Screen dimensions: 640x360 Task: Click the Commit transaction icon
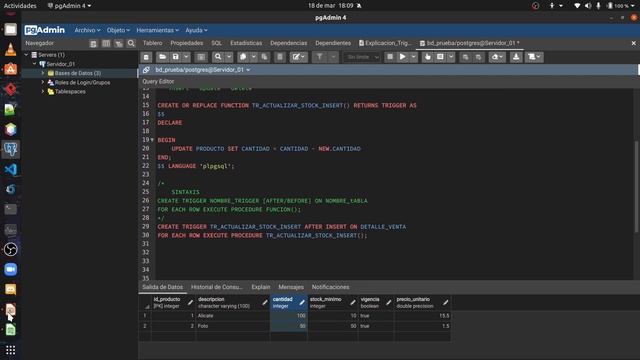coord(465,57)
